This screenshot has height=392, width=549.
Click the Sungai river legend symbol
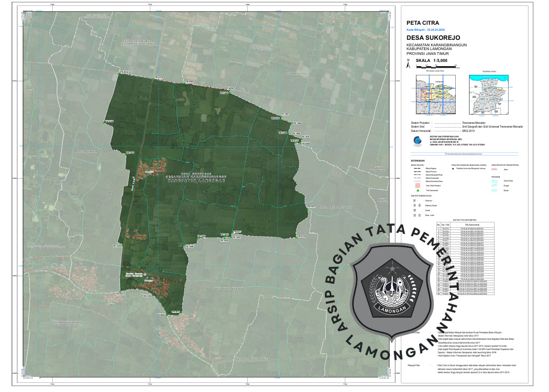click(495, 184)
